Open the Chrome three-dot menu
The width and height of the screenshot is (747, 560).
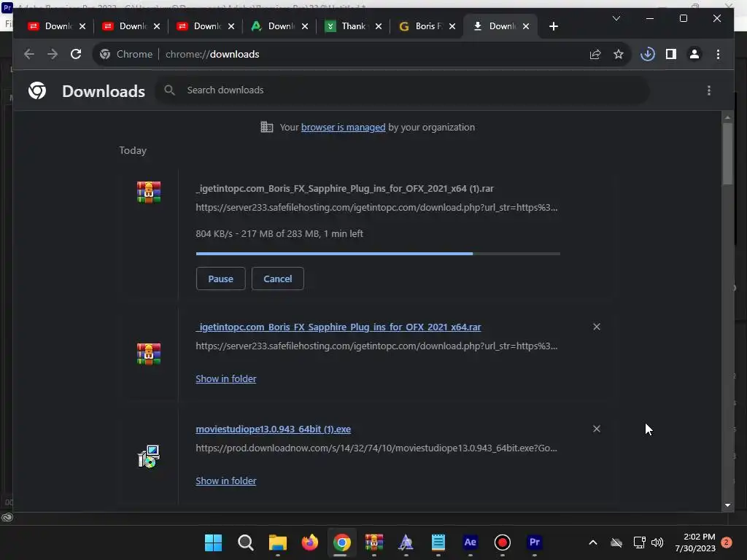click(718, 54)
